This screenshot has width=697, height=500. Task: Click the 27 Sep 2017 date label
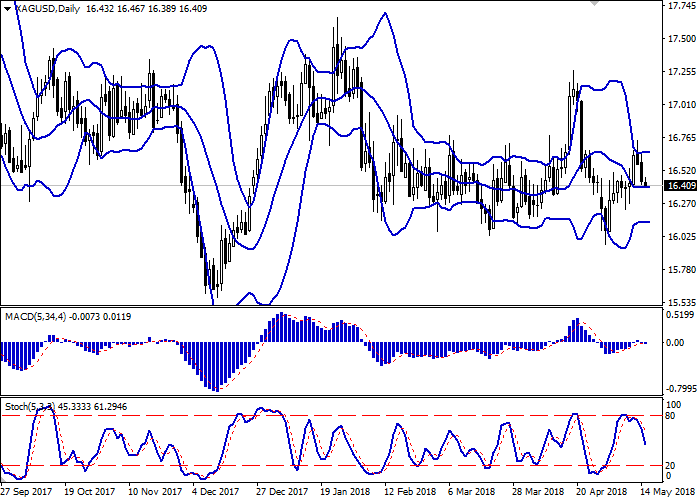27,492
